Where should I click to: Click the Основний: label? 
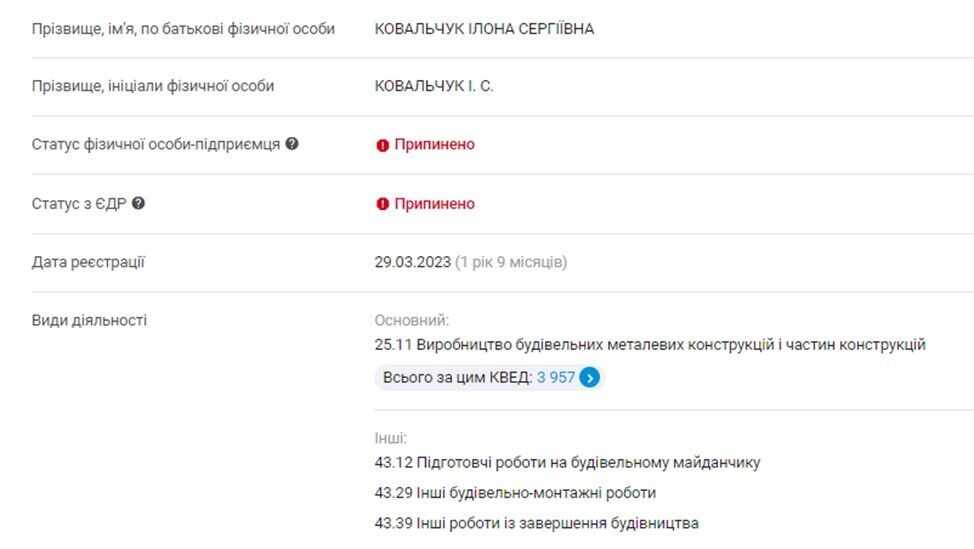pos(411,320)
